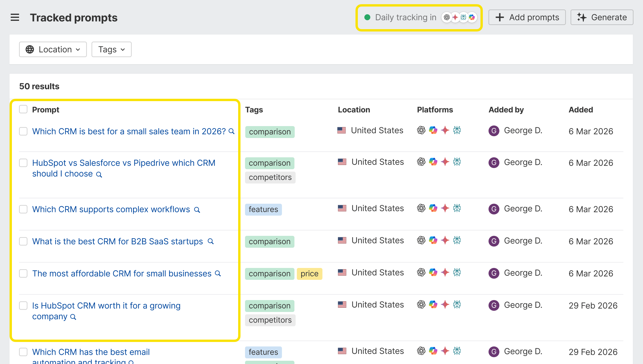Open the Location filter dropdown
Viewport: 643px width, 364px height.
click(x=53, y=49)
